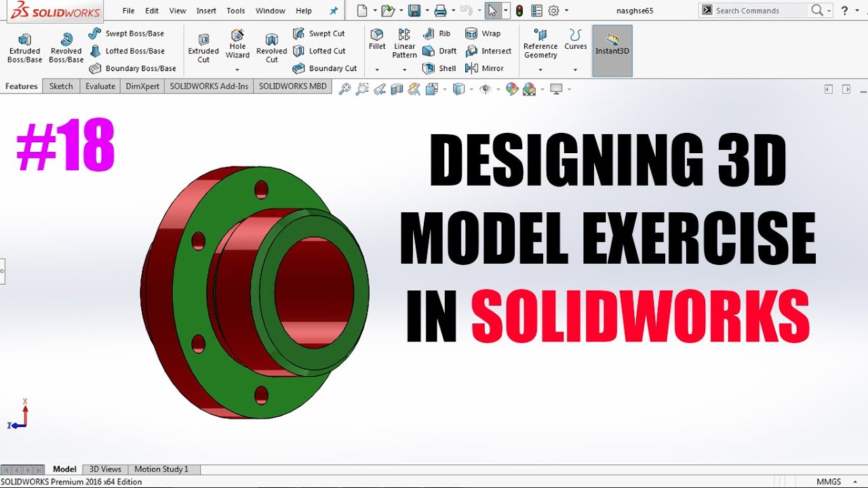This screenshot has height=488, width=868.
Task: Switch to SOLIDWORKS Add-Ins tab
Action: [209, 86]
